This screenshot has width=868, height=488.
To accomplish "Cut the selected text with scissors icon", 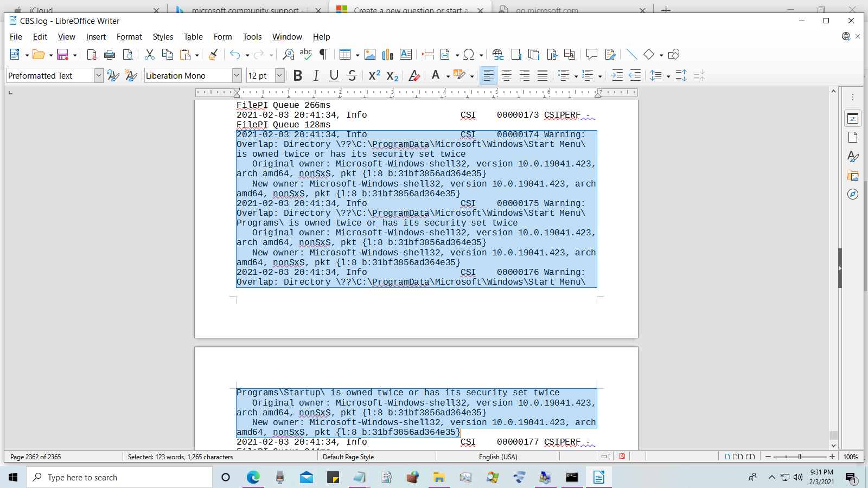I will (150, 55).
